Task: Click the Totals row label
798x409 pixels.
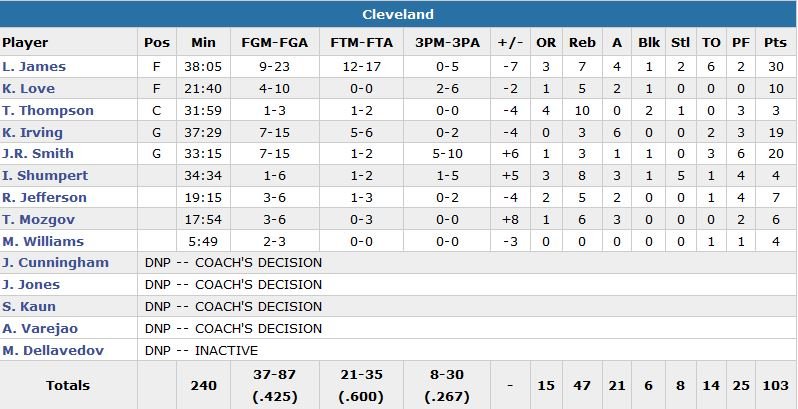Action: click(68, 385)
